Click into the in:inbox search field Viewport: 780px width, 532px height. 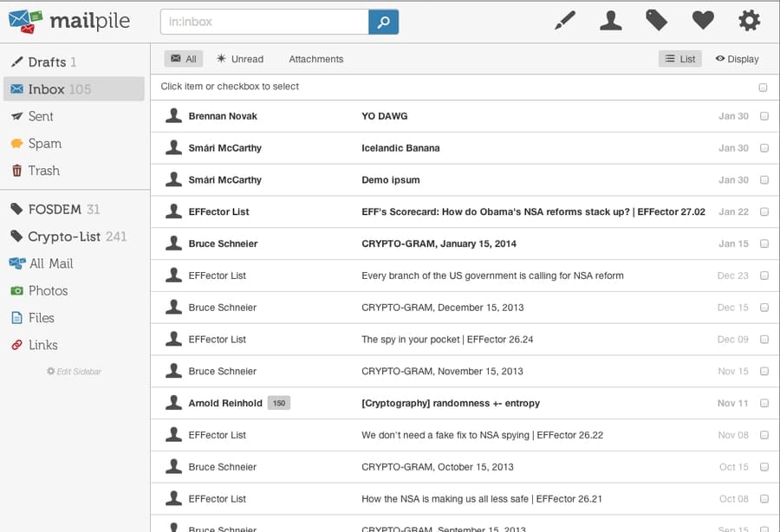[x=264, y=22]
